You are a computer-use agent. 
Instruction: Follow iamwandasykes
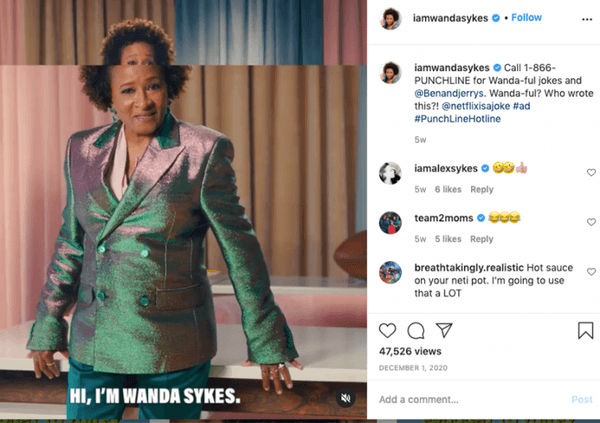(527, 18)
